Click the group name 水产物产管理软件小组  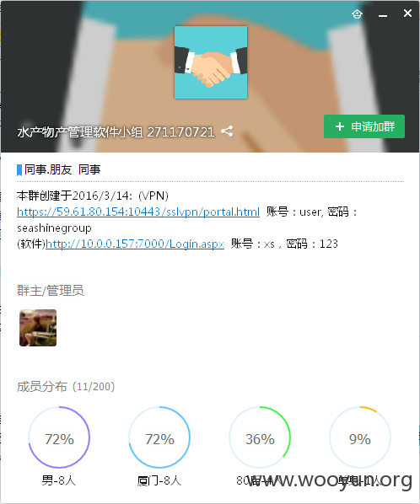point(80,132)
